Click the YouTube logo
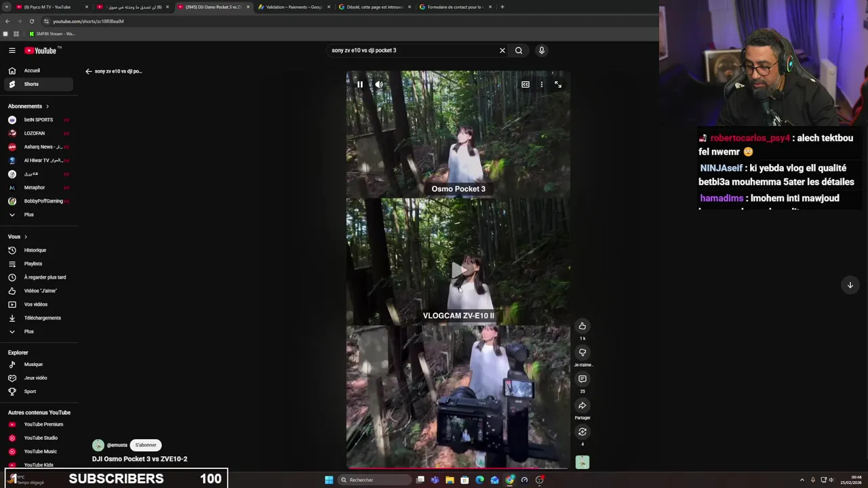This screenshot has height=488, width=868. (x=41, y=51)
